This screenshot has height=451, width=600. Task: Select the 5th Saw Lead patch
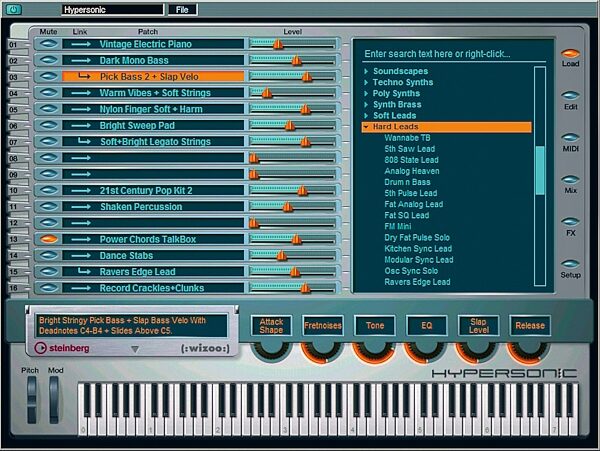409,149
